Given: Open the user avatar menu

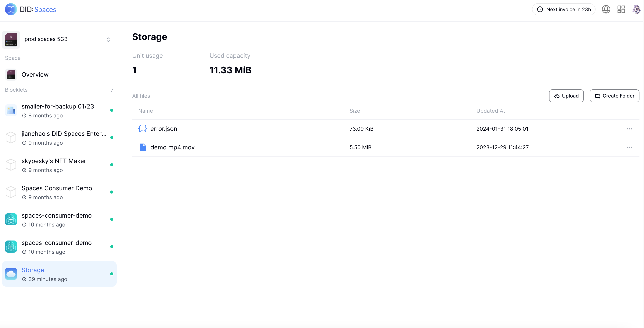Looking at the screenshot, I should pyautogui.click(x=636, y=9).
